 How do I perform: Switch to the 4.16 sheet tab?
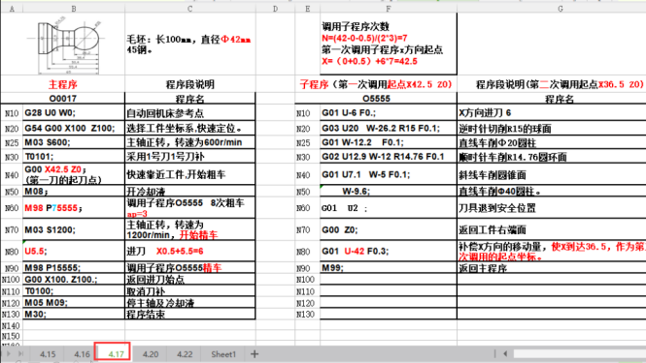pos(82,354)
